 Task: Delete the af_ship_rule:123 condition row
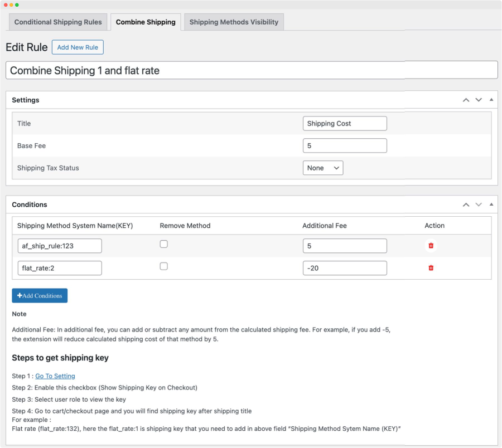click(x=431, y=246)
